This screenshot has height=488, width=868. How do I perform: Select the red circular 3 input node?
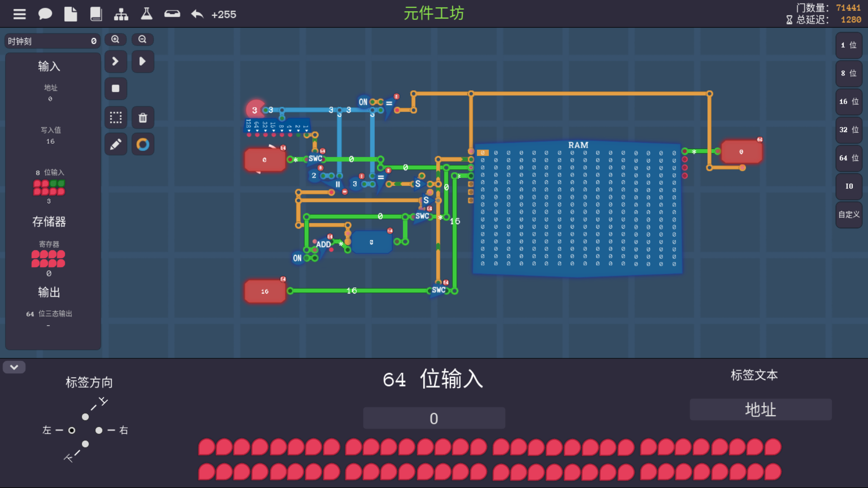(x=255, y=110)
